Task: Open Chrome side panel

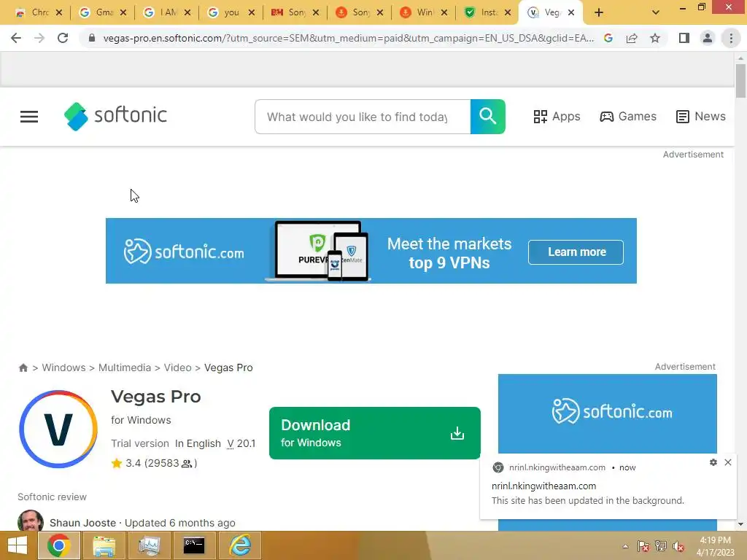Action: tap(684, 38)
